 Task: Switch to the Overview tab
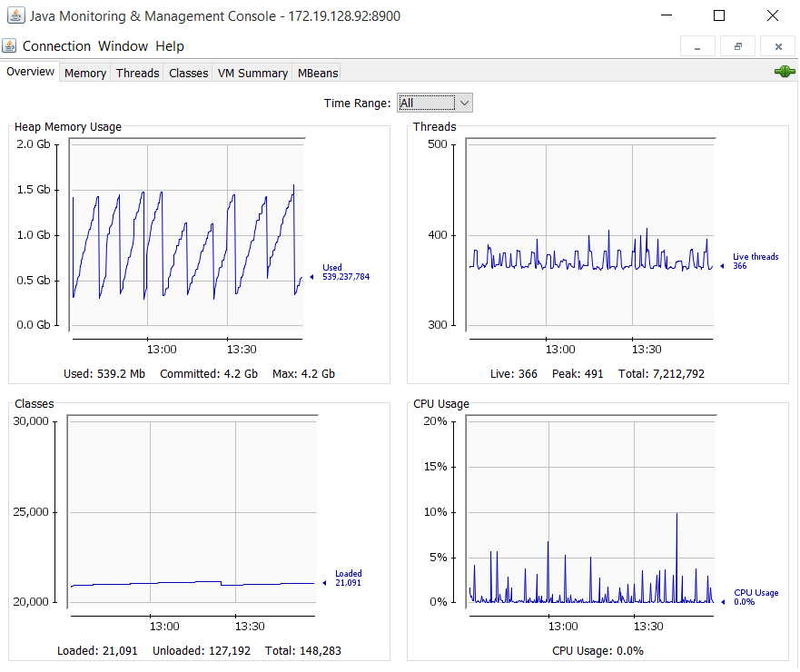tap(30, 72)
